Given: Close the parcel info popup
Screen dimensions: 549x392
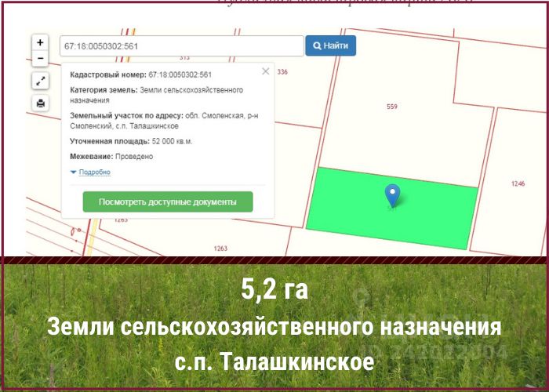Looking at the screenshot, I should [266, 71].
